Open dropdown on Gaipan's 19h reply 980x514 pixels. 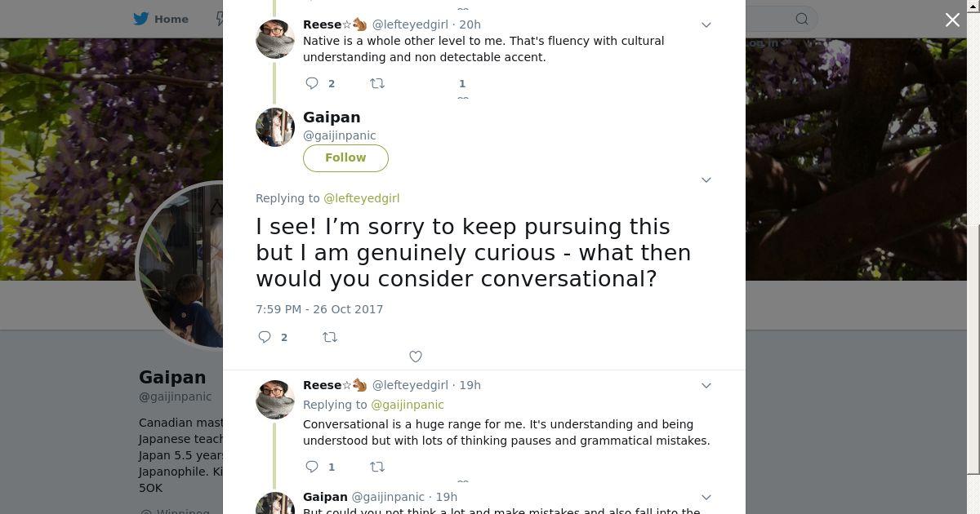(x=706, y=498)
